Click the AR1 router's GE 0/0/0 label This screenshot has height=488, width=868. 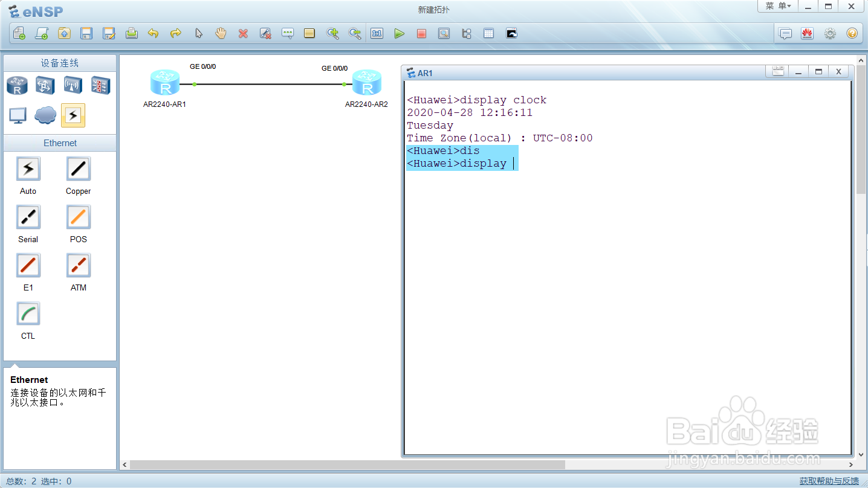click(202, 66)
